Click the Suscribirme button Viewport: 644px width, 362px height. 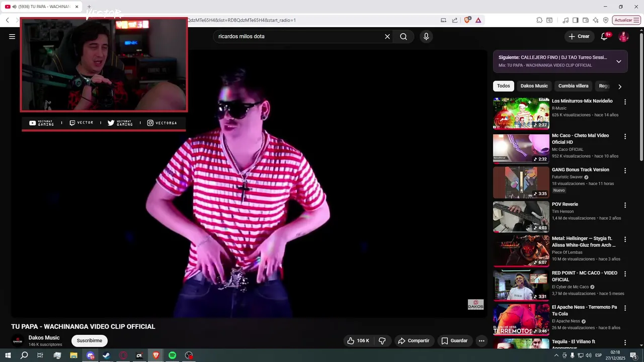pos(90,341)
